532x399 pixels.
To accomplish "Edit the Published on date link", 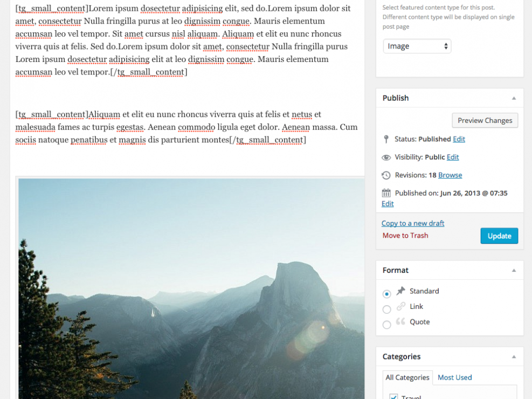I will pos(388,204).
